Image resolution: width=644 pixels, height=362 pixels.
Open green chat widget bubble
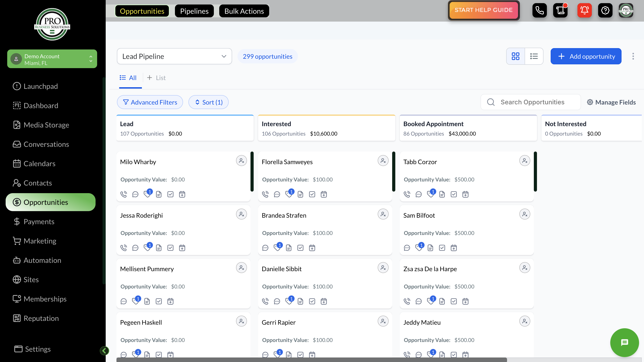coord(624,342)
